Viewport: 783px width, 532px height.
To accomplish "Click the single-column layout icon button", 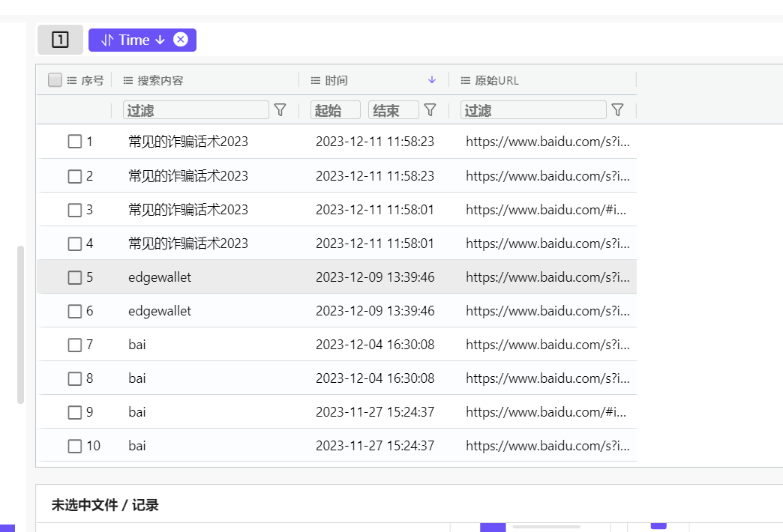I will [x=60, y=40].
